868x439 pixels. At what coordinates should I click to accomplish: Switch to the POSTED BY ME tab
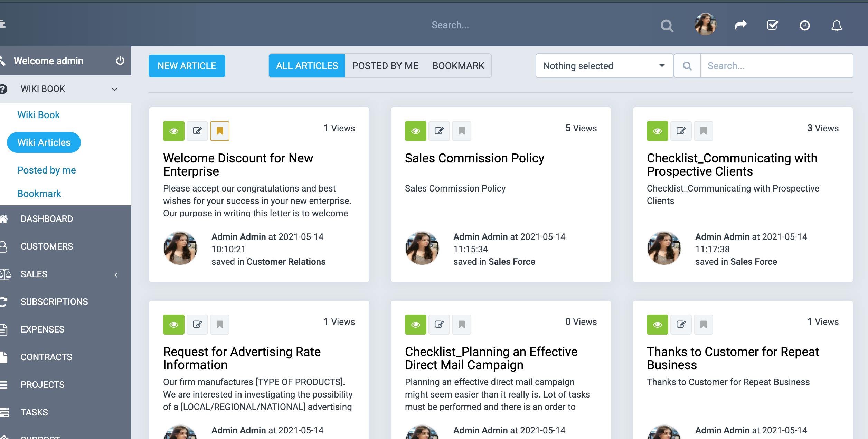click(x=385, y=66)
